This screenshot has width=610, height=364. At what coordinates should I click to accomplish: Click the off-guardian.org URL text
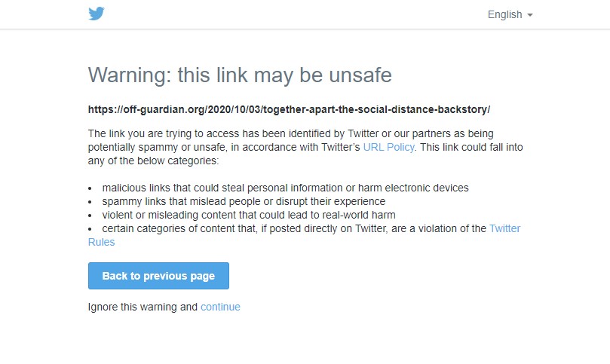tap(289, 109)
